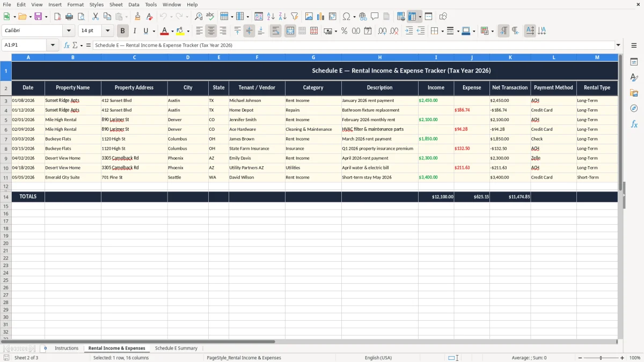This screenshot has height=362, width=644.
Task: Insert a hyperlink
Action: [x=363, y=17]
